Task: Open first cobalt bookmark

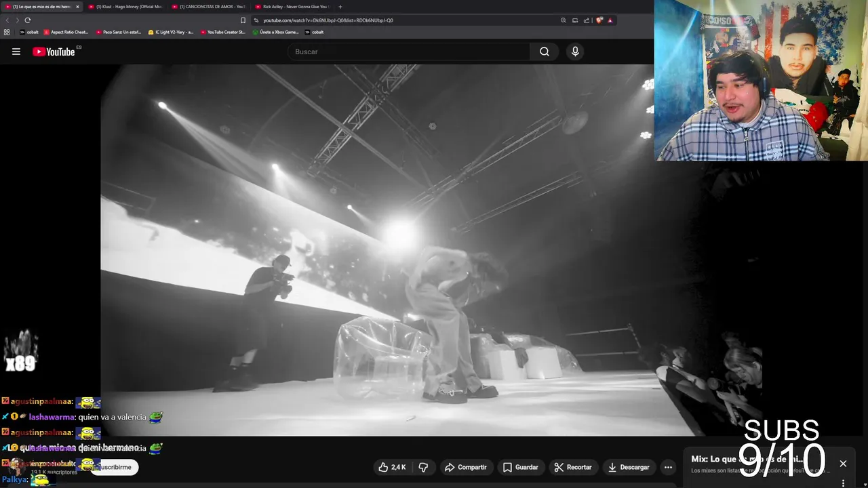Action: [29, 32]
